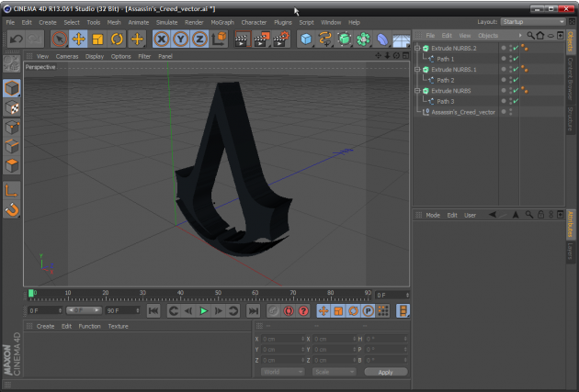Toggle the green checkmark on Extrude NURBS.2
Screen dimensions: 579x392
[516, 48]
